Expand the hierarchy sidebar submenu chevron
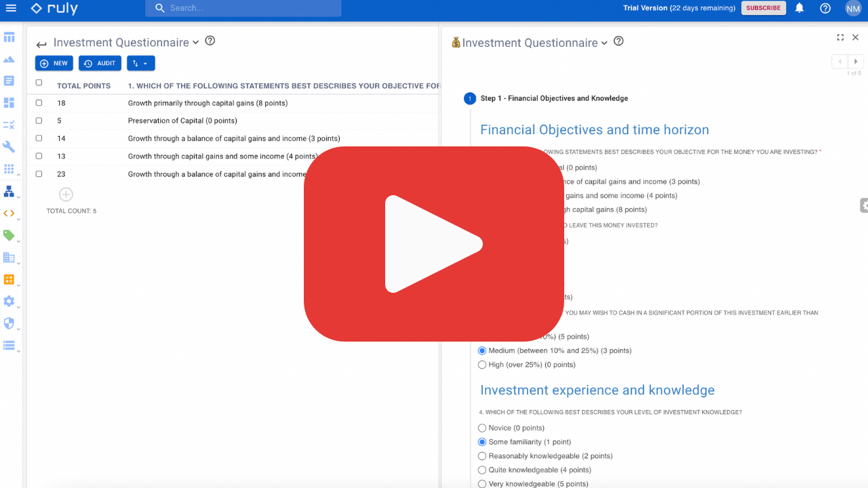868x488 pixels. click(18, 197)
